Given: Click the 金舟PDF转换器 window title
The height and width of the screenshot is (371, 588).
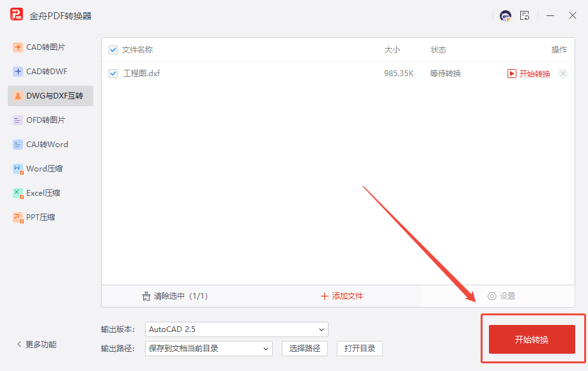Looking at the screenshot, I should 60,16.
